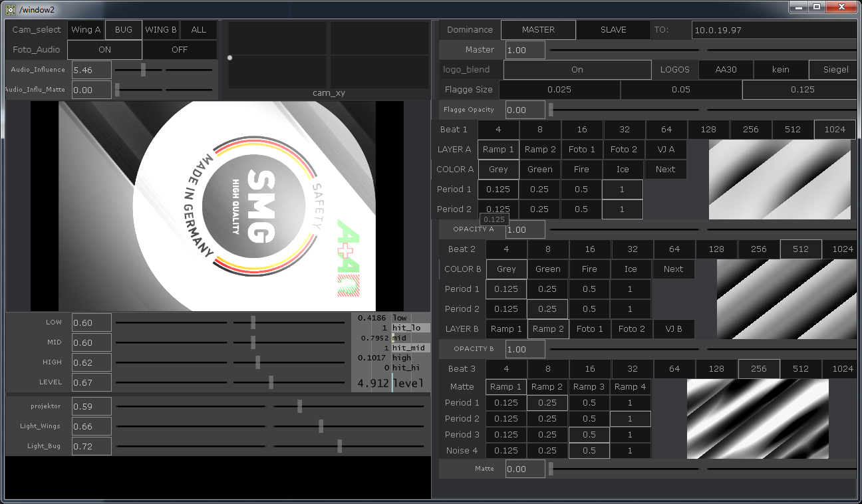The image size is (862, 504).
Task: Click OPACITY A value field
Action: coord(525,229)
